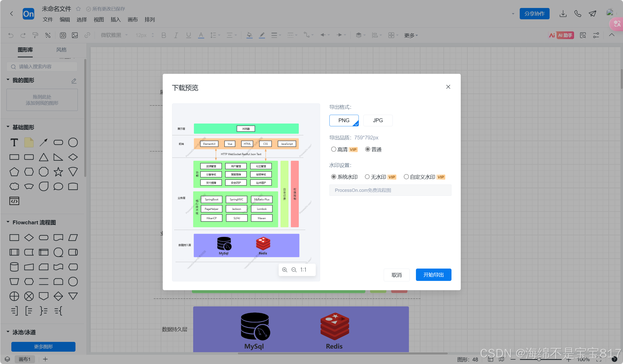Click the zoom-in magnifier in preview

point(285,270)
